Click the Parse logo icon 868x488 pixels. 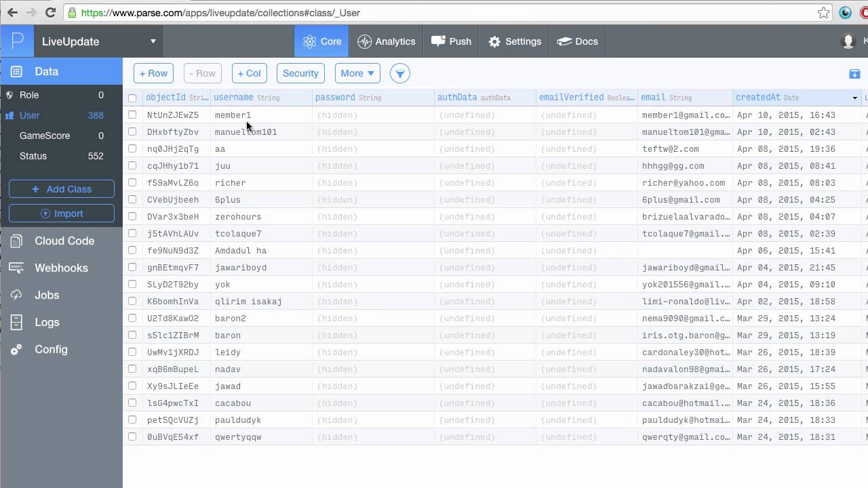pyautogui.click(x=17, y=41)
